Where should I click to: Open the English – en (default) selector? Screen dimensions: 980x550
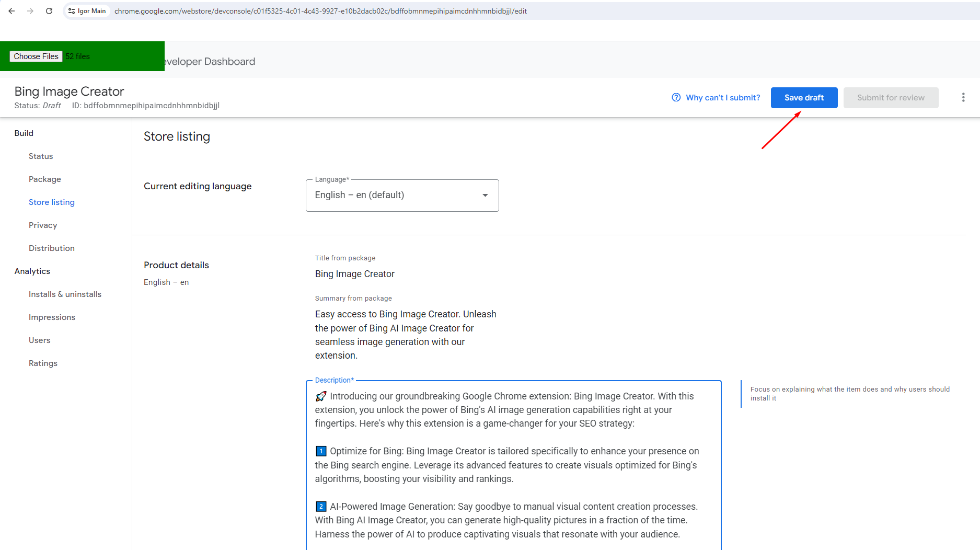click(392, 196)
